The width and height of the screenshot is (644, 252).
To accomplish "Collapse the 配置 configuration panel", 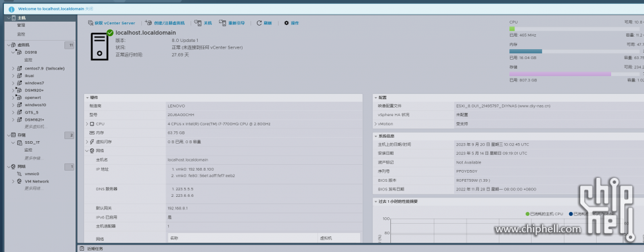I will [376, 98].
